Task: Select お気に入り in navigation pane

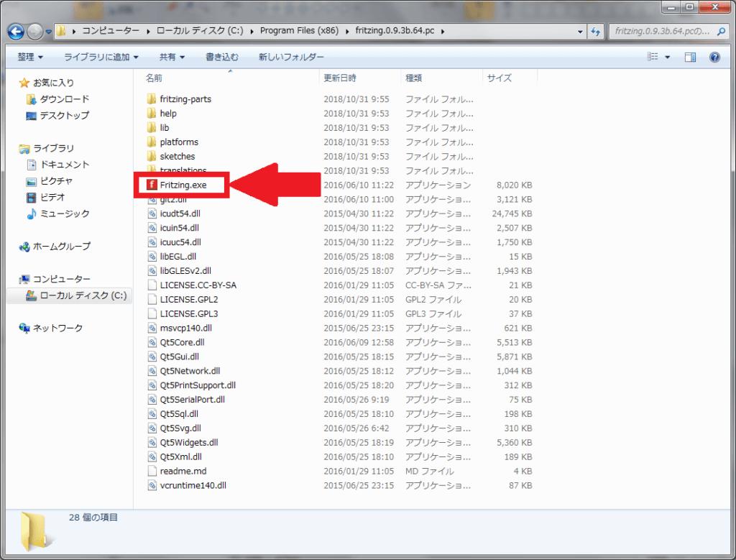Action: (53, 83)
